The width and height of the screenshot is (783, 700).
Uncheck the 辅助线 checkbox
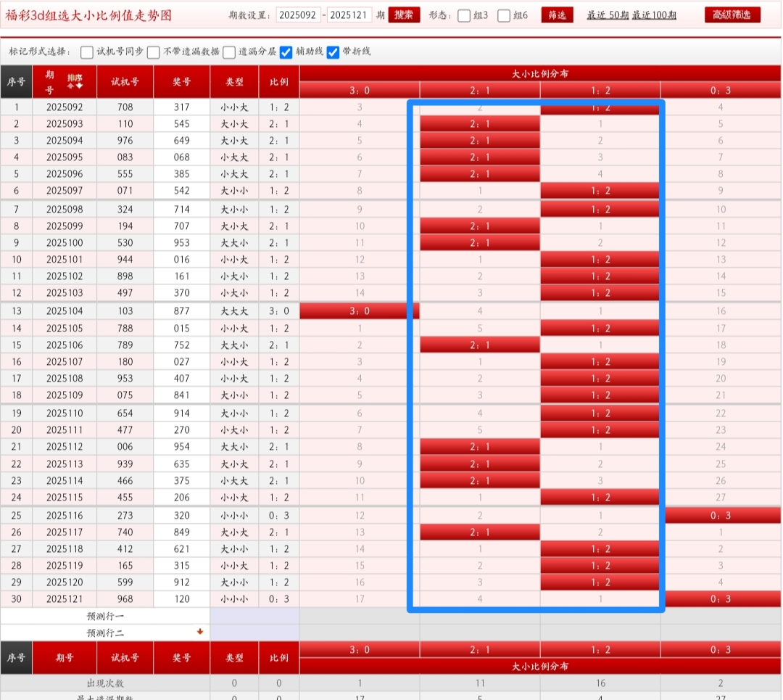[286, 52]
